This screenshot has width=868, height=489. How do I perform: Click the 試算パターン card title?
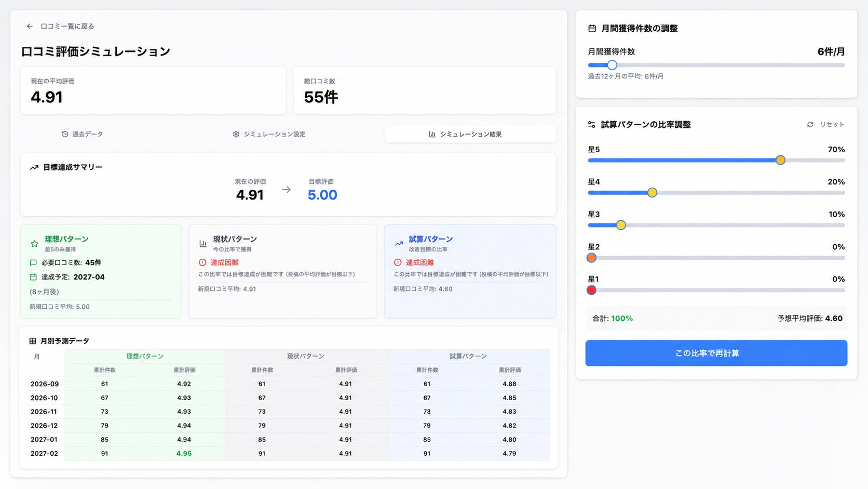point(431,239)
